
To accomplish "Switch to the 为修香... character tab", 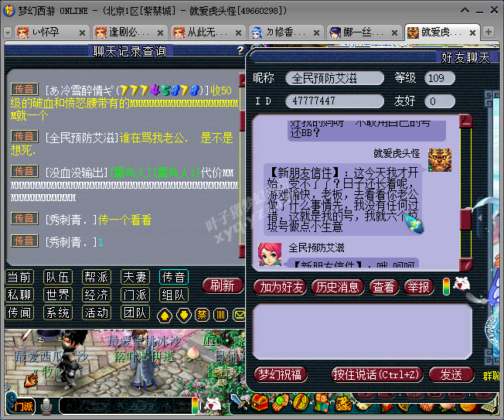I will (284, 32).
